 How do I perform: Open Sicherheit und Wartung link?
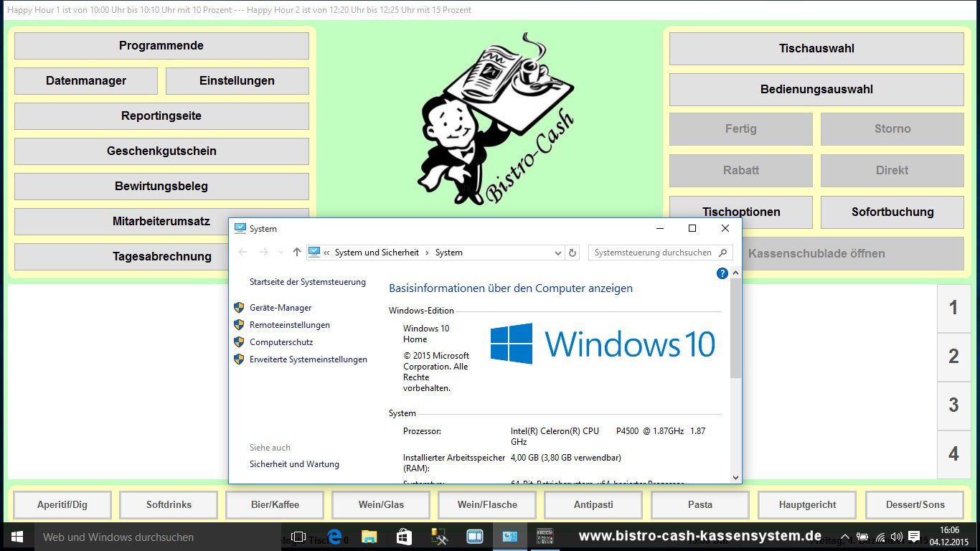(294, 464)
